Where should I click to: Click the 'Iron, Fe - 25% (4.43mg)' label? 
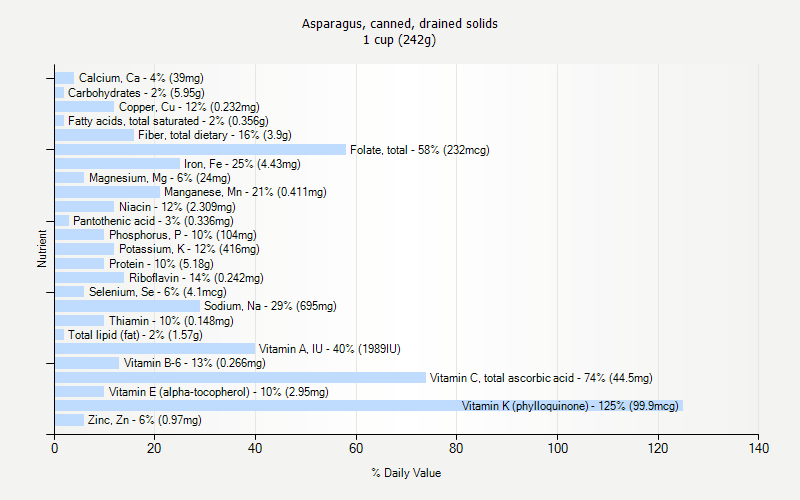pyautogui.click(x=242, y=164)
